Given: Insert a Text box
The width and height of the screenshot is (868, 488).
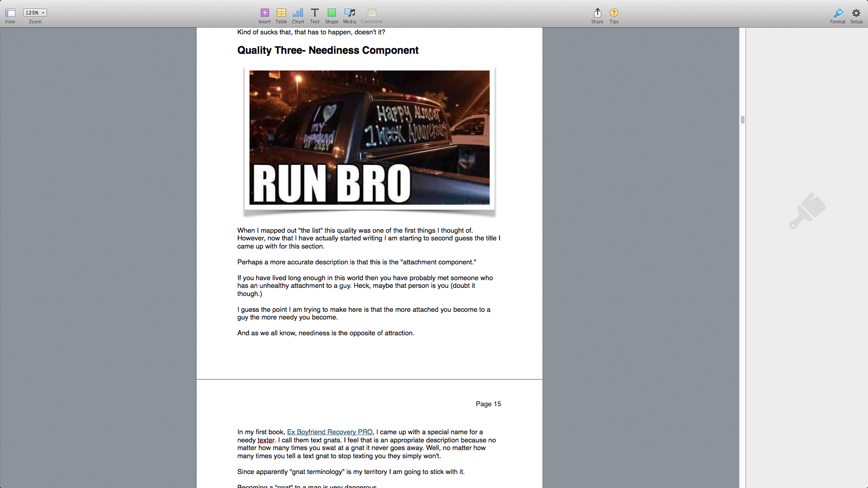Looking at the screenshot, I should pos(315,13).
